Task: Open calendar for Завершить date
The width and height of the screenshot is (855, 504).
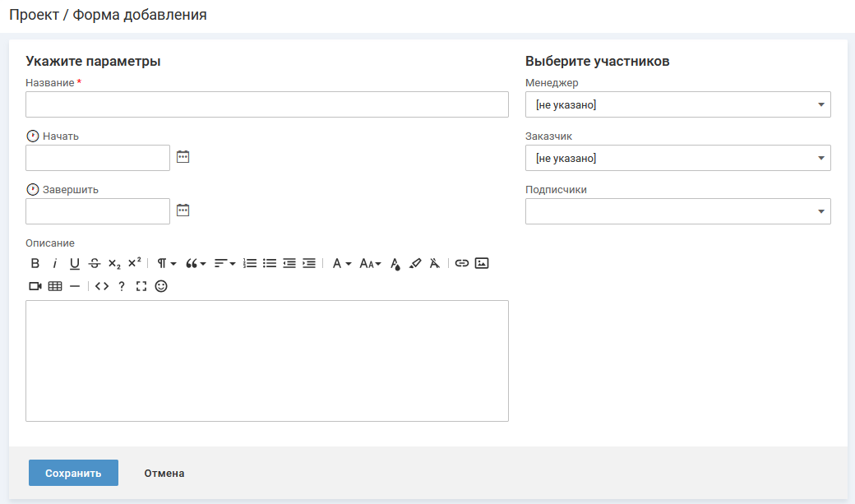Action: click(183, 210)
